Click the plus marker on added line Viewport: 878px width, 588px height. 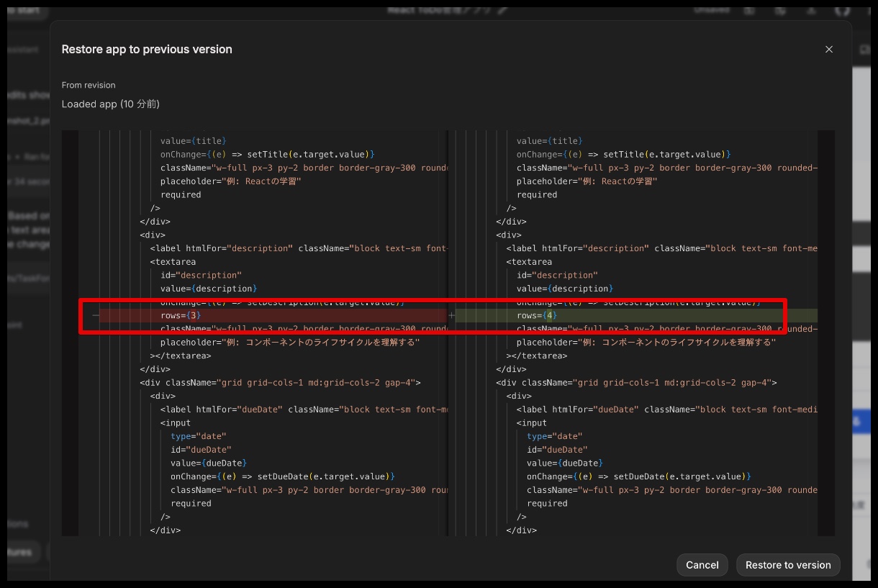coord(451,315)
